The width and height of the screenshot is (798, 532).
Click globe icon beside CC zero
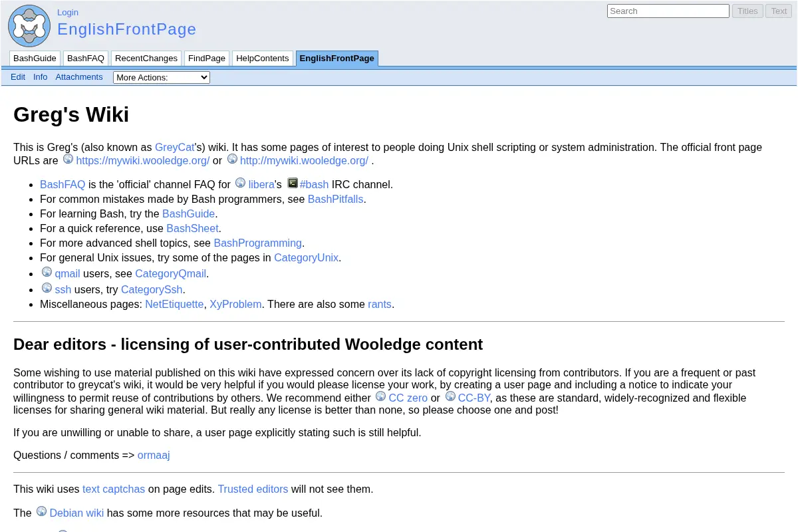tap(380, 396)
